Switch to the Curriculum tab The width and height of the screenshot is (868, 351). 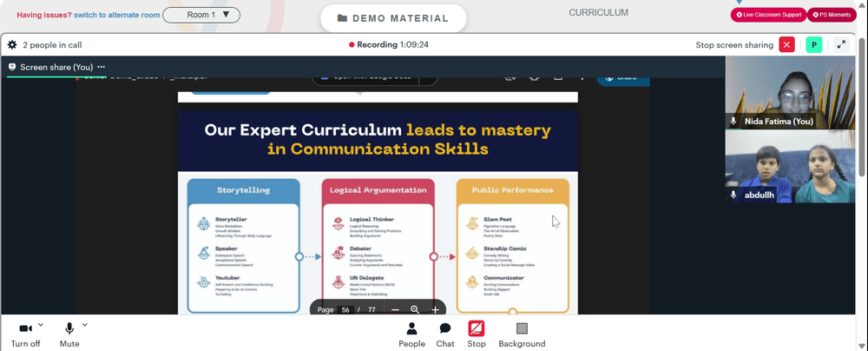point(598,13)
